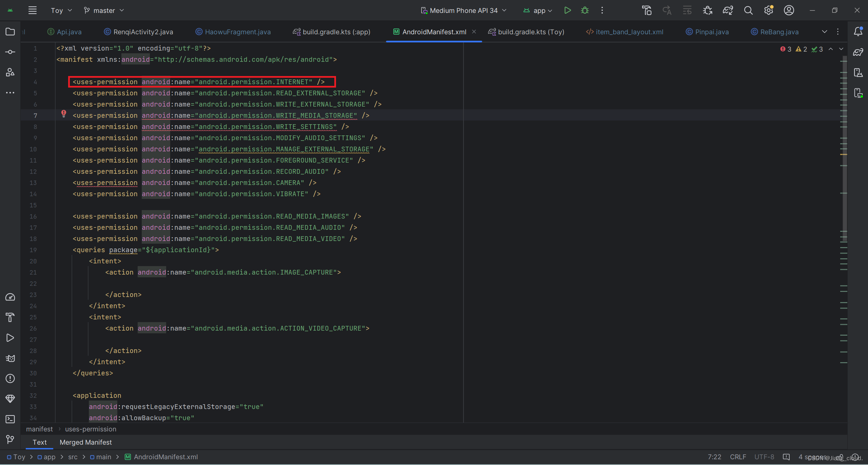Open the notifications bell panel
This screenshot has height=465, width=868.
point(858,31)
